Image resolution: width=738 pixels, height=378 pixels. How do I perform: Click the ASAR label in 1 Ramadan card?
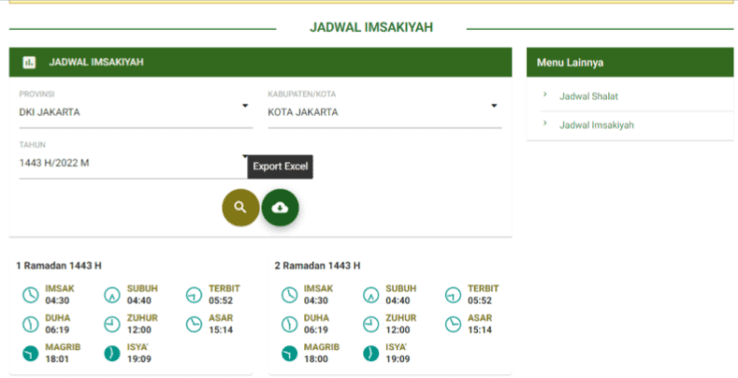point(221,318)
